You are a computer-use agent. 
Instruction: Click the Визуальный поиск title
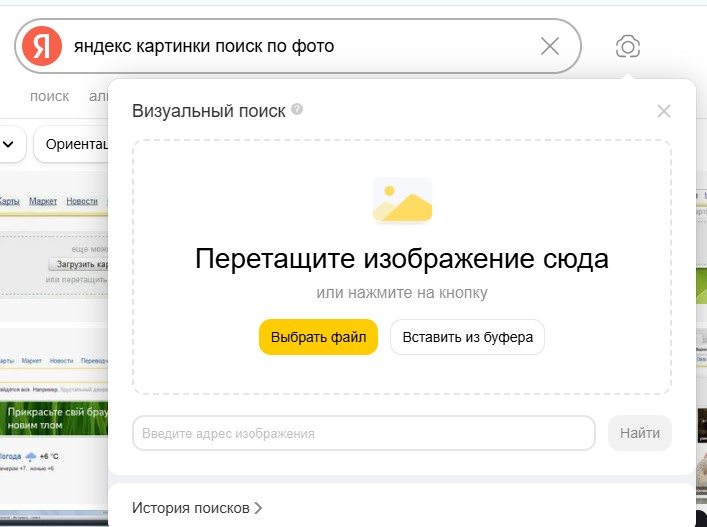click(x=209, y=111)
